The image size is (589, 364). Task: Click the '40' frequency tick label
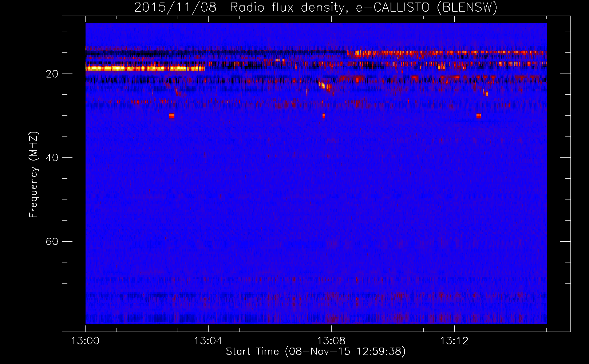[x=52, y=158]
